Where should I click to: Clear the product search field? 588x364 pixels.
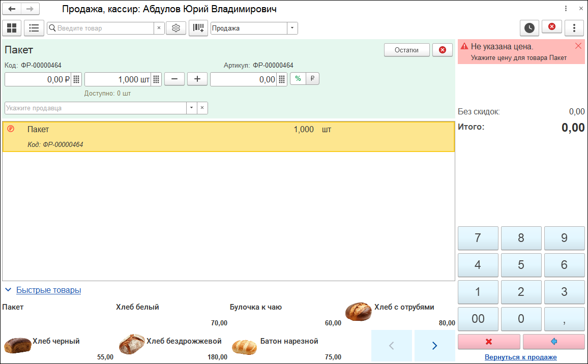tap(159, 28)
